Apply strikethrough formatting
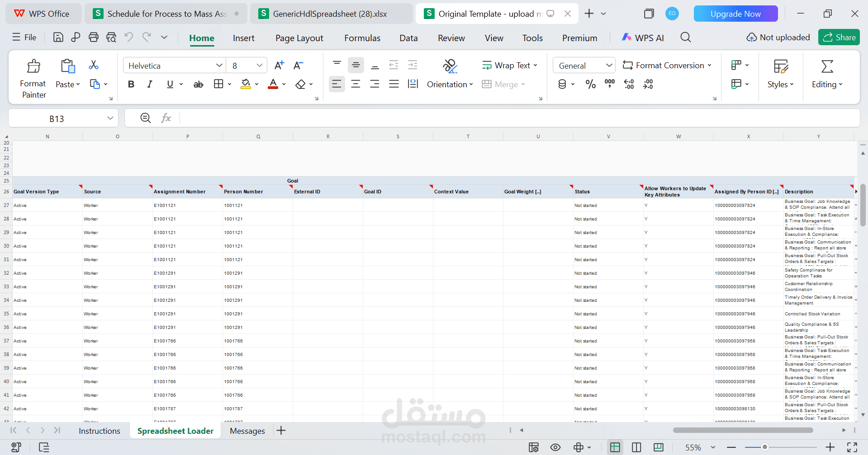This screenshot has height=455, width=868. (x=198, y=84)
